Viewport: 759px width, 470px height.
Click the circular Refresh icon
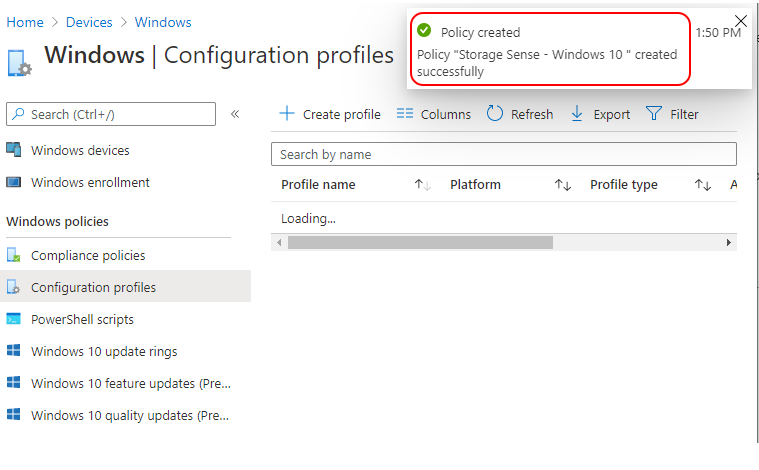[495, 113]
